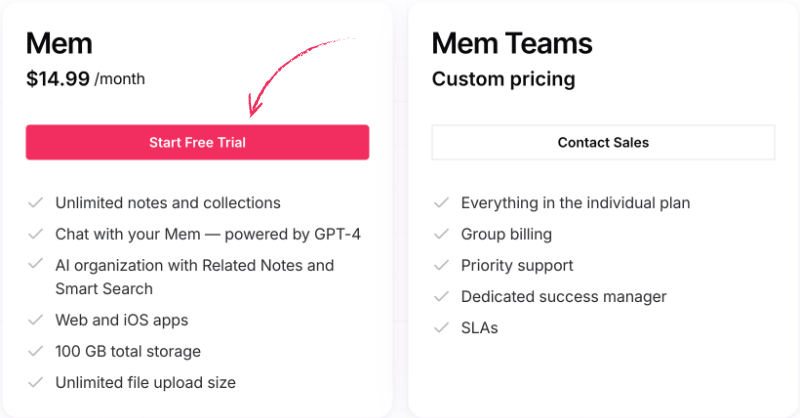
Task: Select the Mem Teams plan heading
Action: click(512, 43)
